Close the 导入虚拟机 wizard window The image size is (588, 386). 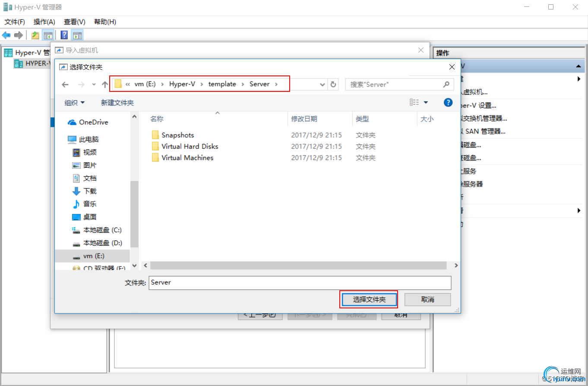421,50
